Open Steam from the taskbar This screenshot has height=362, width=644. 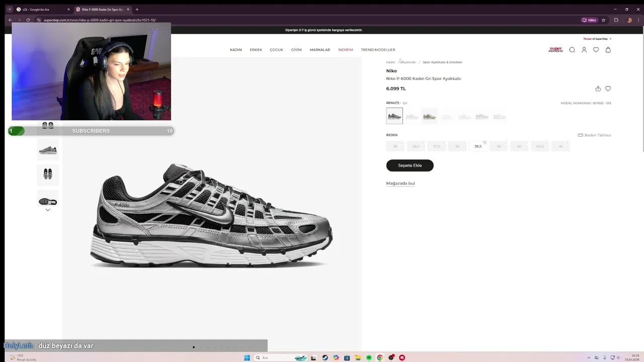[x=325, y=358]
